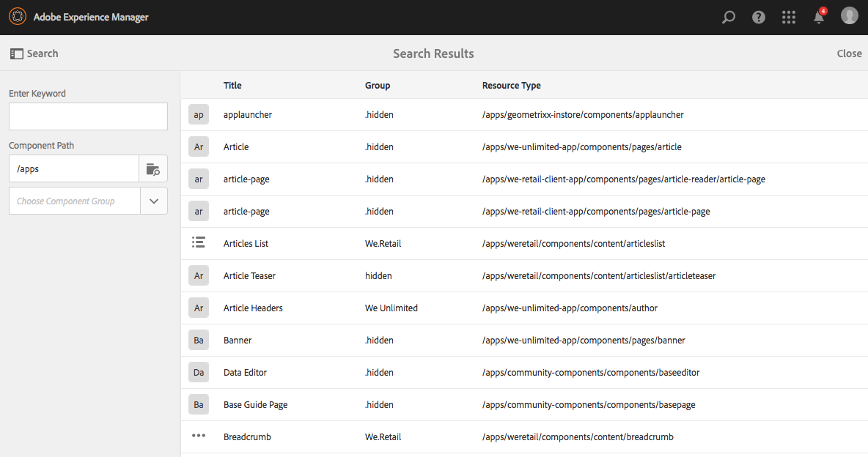Click the article-reader/article-page resource path
Image resolution: width=868 pixels, height=457 pixels.
[624, 179]
